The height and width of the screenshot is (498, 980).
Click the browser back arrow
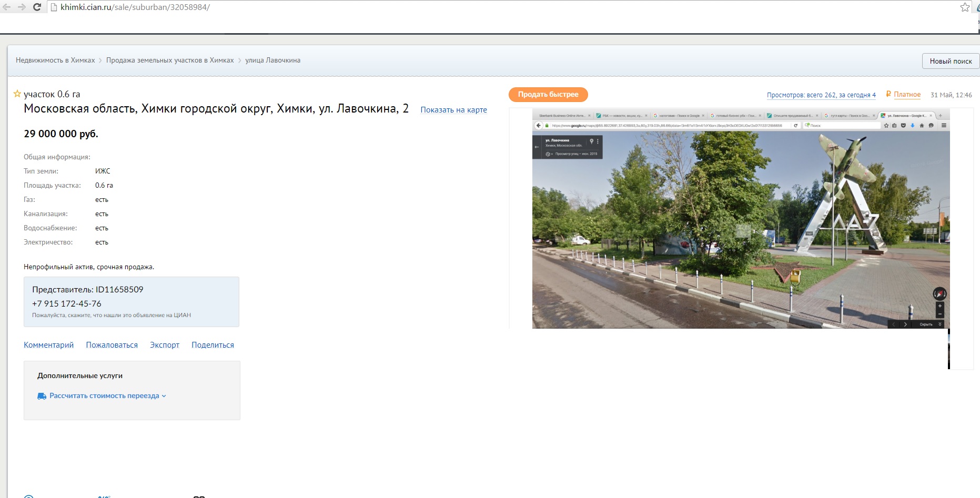click(x=7, y=7)
